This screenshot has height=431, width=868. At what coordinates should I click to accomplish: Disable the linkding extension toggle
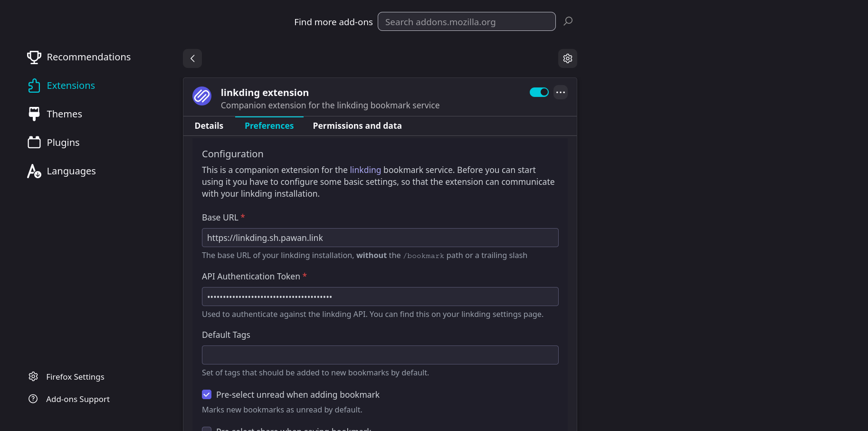pyautogui.click(x=539, y=92)
